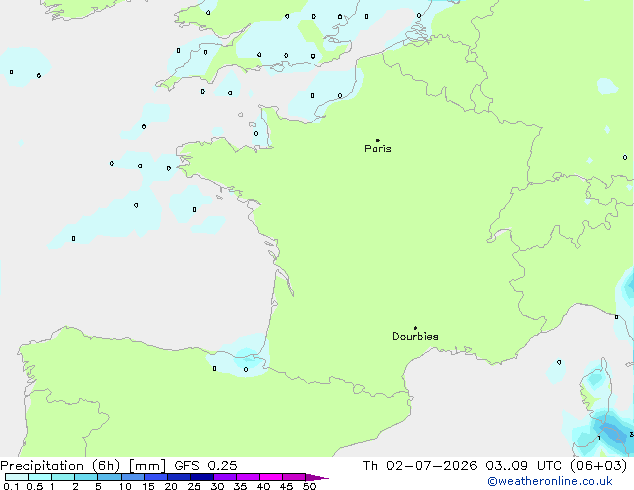Screen dimensions: 634x490
Task: Select the 30–35 mm violet legend swatch
Action: [225, 477]
